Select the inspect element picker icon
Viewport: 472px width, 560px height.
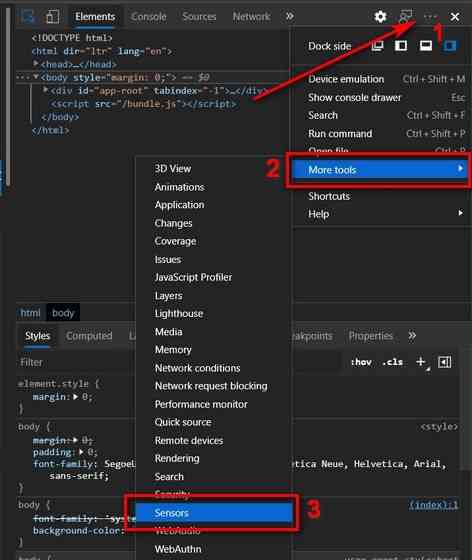[28, 16]
